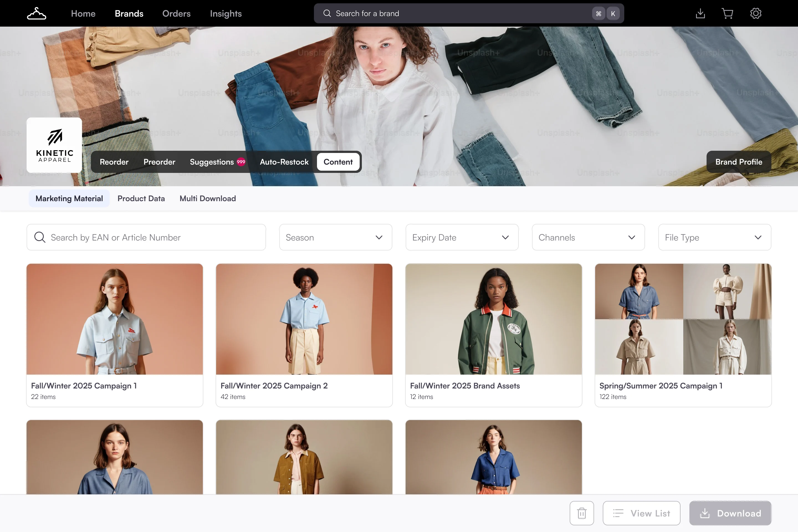
Task: Open Spring/Summer 2025 Campaign 1 thumbnail
Action: pos(683,319)
